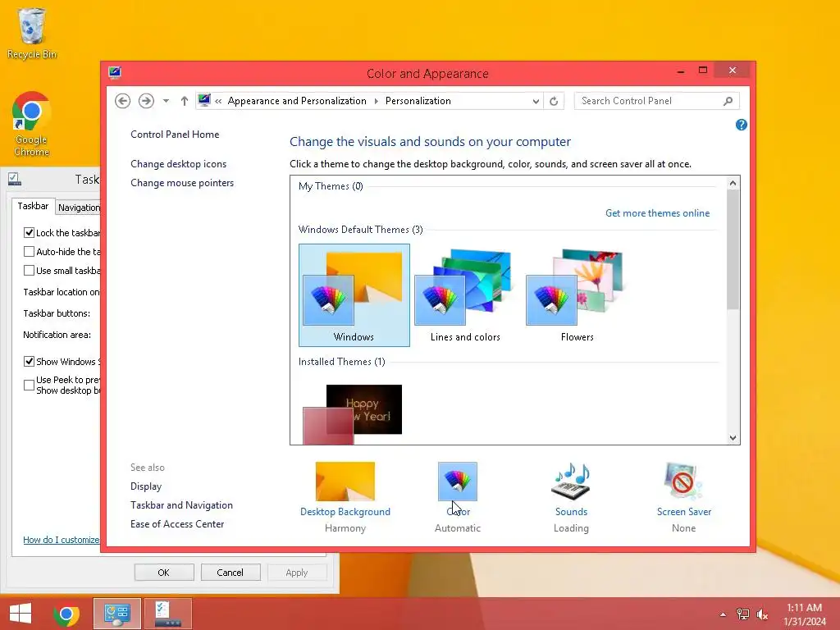Screen dimensions: 840x630
Task: Open the Display link
Action: (x=146, y=486)
